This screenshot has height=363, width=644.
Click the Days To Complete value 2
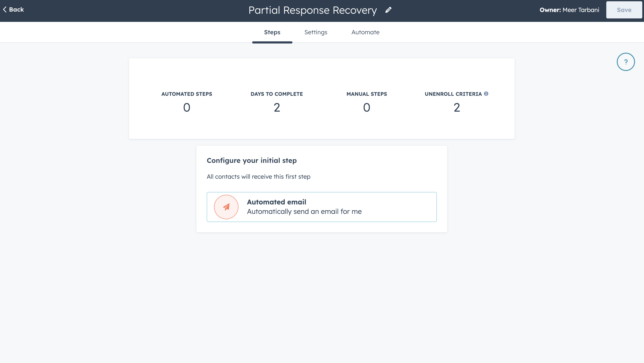[277, 107]
